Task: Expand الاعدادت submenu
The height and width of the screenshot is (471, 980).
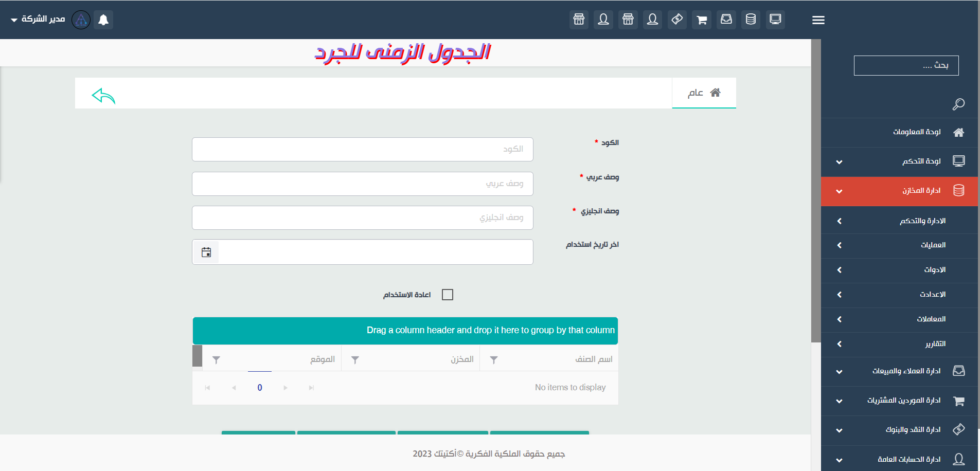Action: (x=899, y=295)
